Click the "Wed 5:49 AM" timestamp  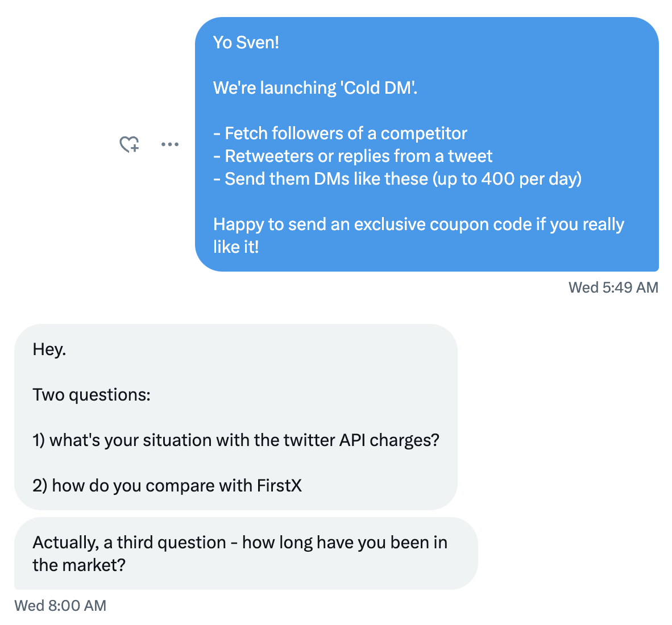pyautogui.click(x=613, y=287)
